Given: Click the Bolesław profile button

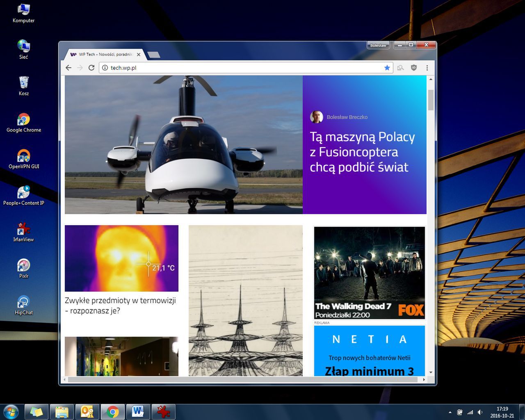Looking at the screenshot, I should [378, 45].
